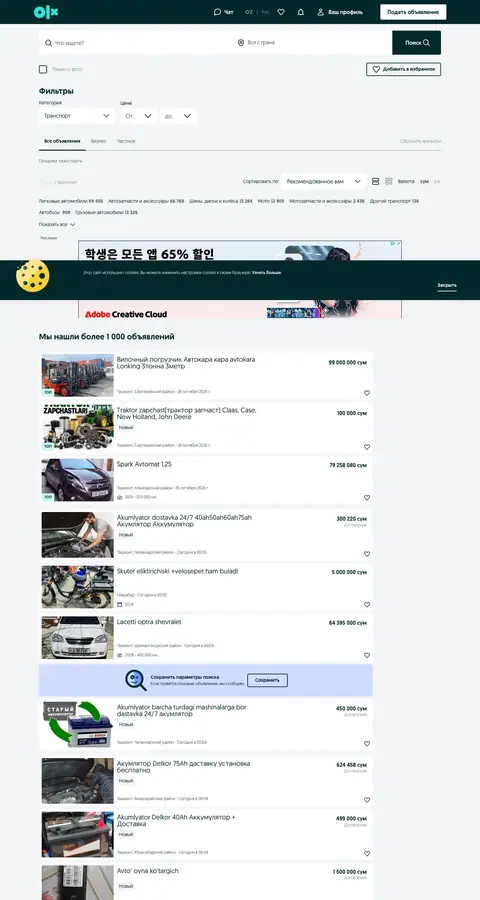Viewport: 480px width, 900px height.
Task: Open Мотозапчасти и аксессуары subcategory
Action: click(x=327, y=201)
